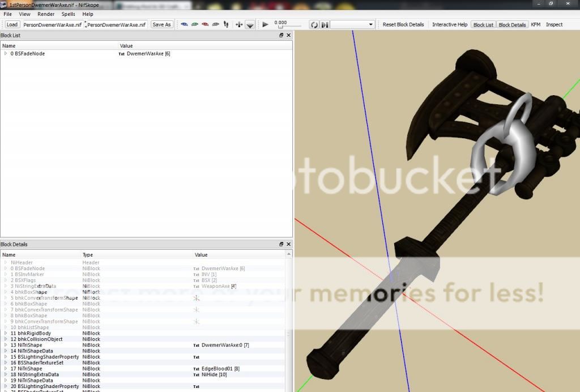Screen dimensions: 580x392
Task: Select the 20 BSLightingShaderProperty row
Action: coord(143,386)
